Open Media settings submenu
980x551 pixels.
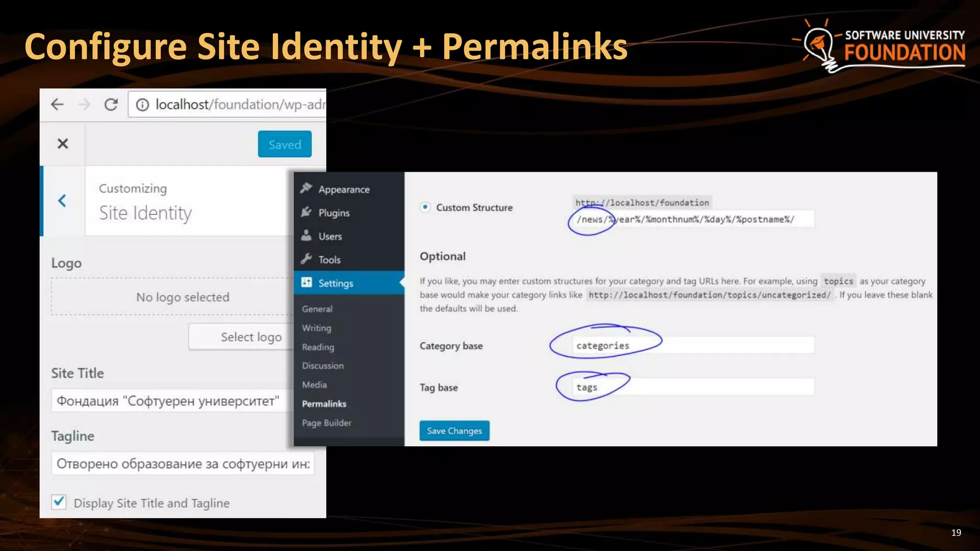pos(314,385)
